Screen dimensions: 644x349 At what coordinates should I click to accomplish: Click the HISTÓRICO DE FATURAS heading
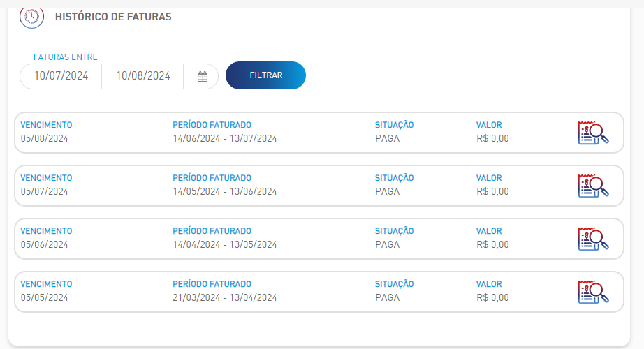point(113,17)
